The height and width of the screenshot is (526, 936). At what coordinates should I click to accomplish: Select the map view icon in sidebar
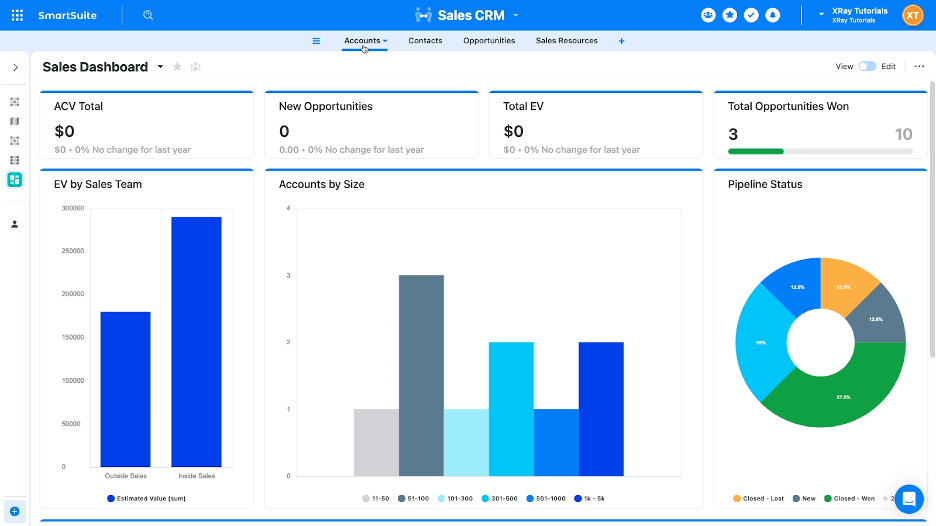pyautogui.click(x=15, y=121)
